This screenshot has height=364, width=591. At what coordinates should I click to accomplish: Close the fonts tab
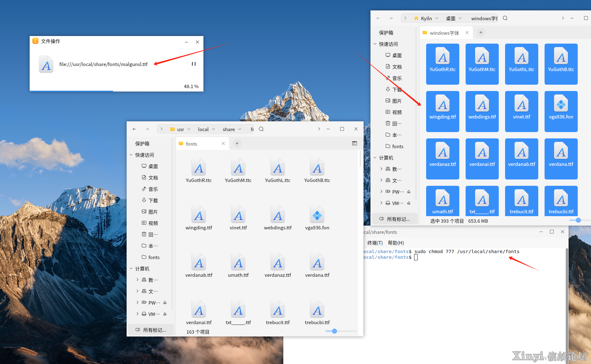223,143
